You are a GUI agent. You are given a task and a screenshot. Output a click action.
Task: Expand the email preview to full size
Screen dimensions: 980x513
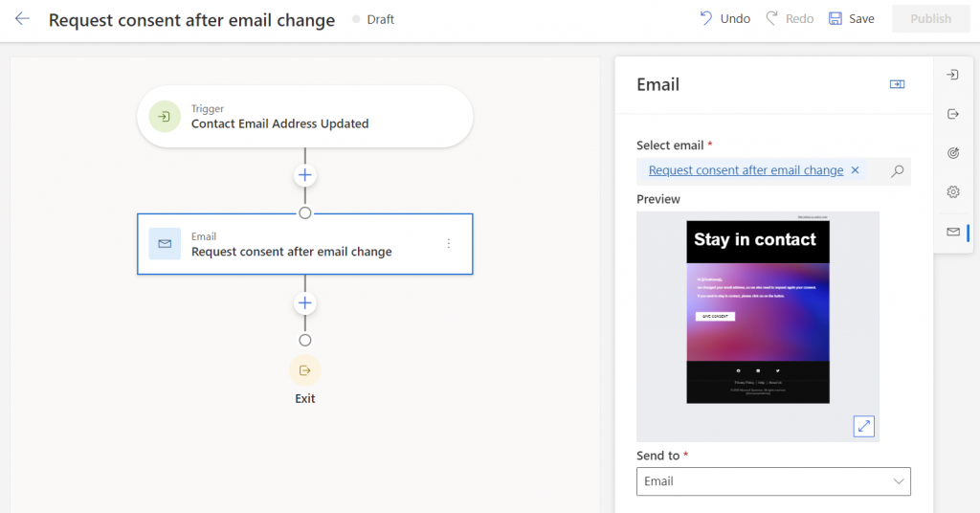(864, 426)
